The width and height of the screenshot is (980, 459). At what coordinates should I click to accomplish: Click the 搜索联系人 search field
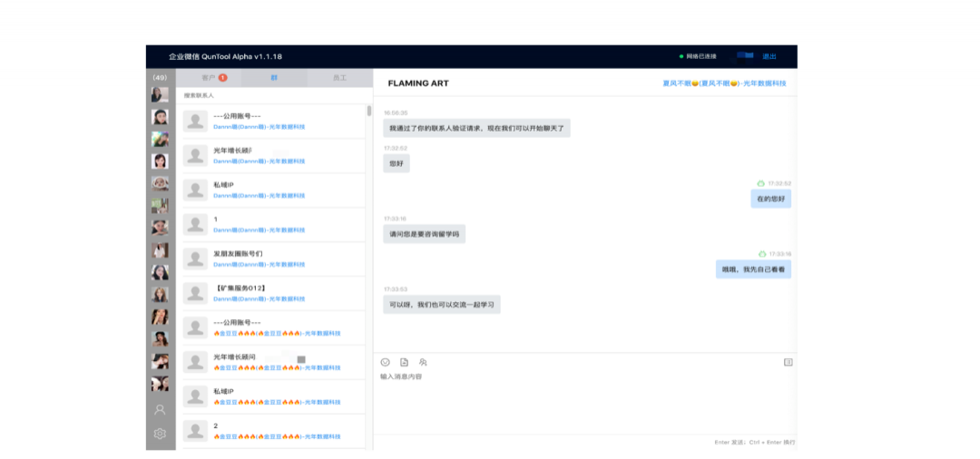pyautogui.click(x=272, y=95)
